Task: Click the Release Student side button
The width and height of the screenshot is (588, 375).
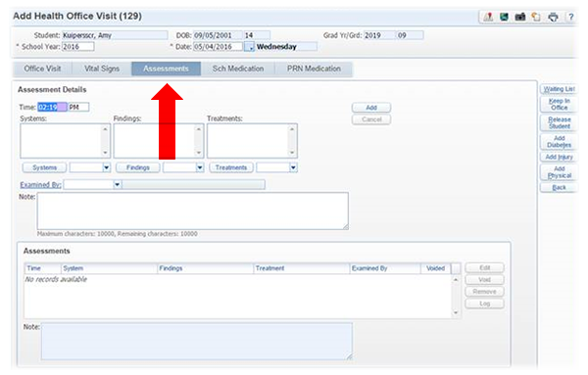Action: (x=559, y=122)
